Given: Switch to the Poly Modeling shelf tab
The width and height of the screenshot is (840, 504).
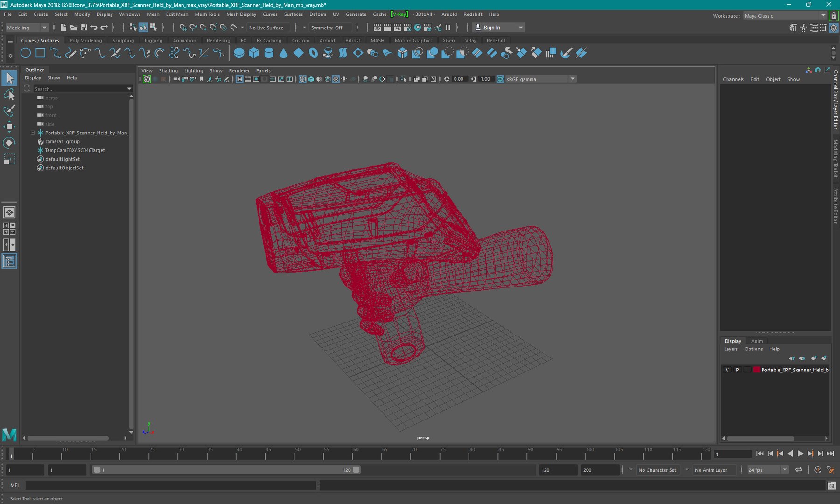Looking at the screenshot, I should [86, 41].
